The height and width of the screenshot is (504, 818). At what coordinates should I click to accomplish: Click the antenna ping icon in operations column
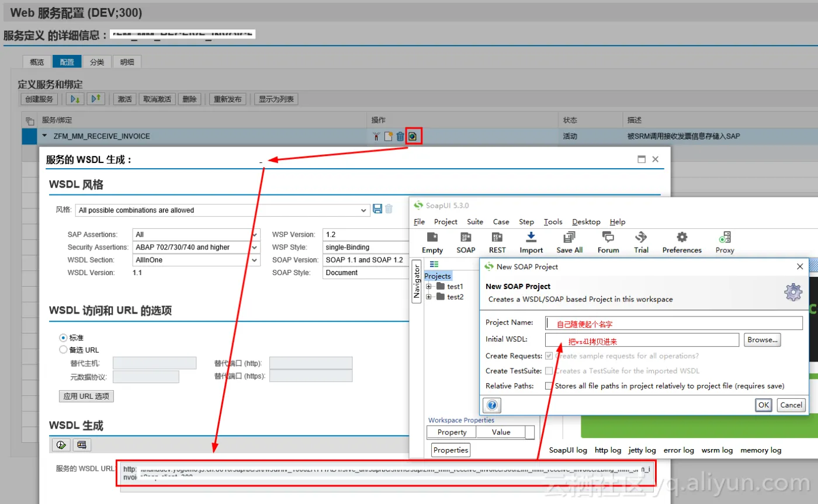coord(376,137)
